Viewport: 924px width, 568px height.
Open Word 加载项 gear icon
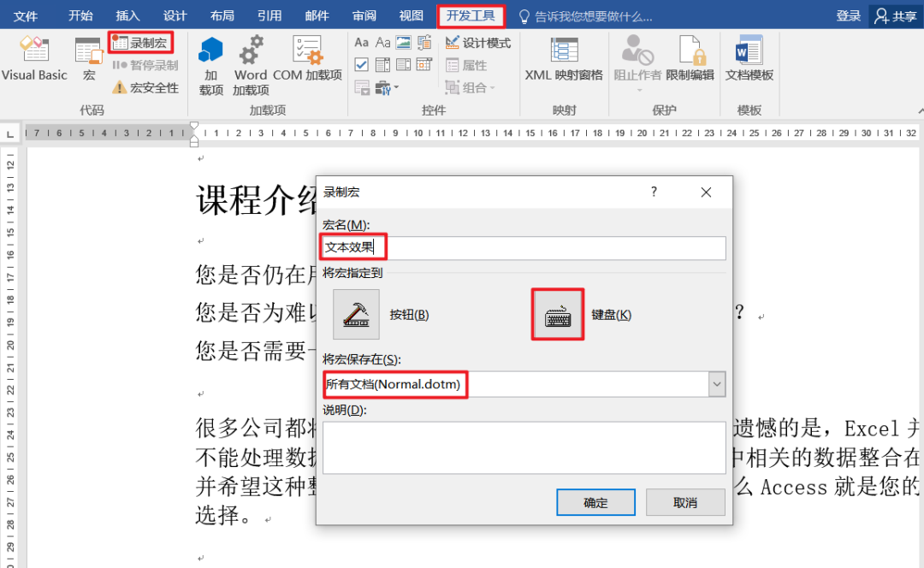tap(251, 65)
